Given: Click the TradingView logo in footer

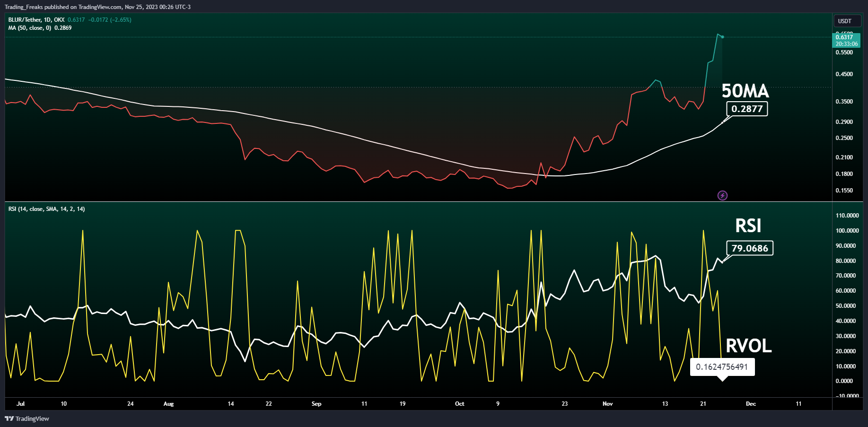Looking at the screenshot, I should [x=27, y=418].
